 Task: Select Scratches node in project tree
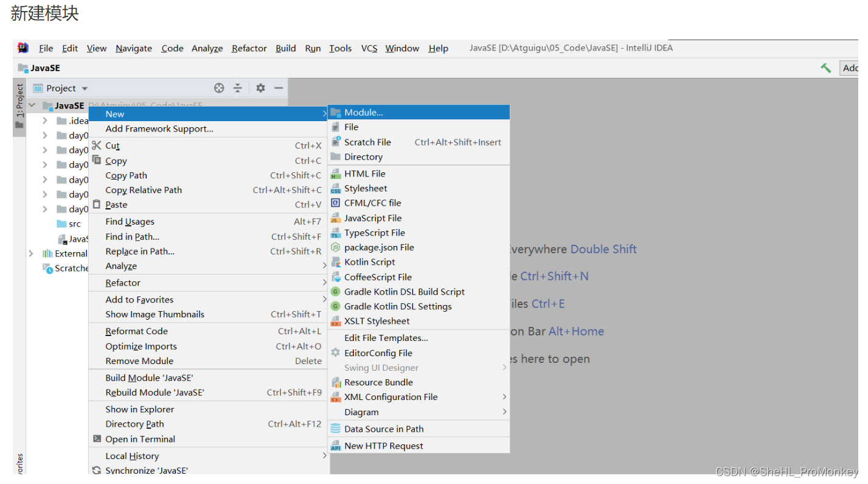66,268
